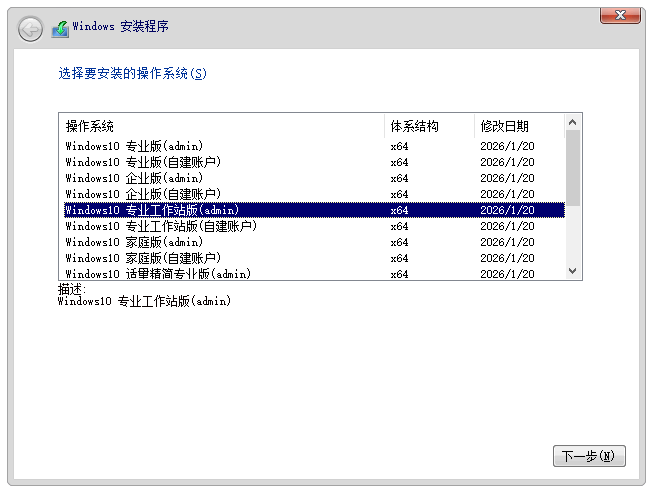Click the 体系结构 column header
The image size is (654, 492).
(x=414, y=126)
